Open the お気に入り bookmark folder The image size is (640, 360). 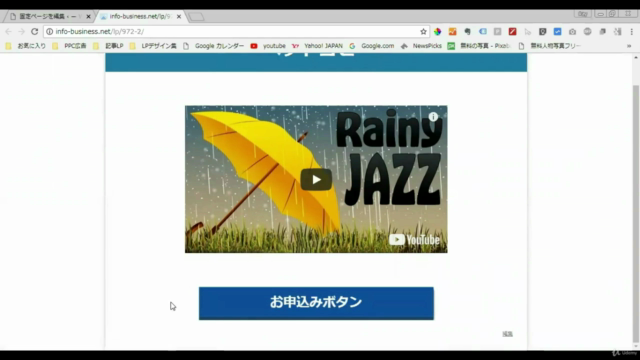pos(26,46)
